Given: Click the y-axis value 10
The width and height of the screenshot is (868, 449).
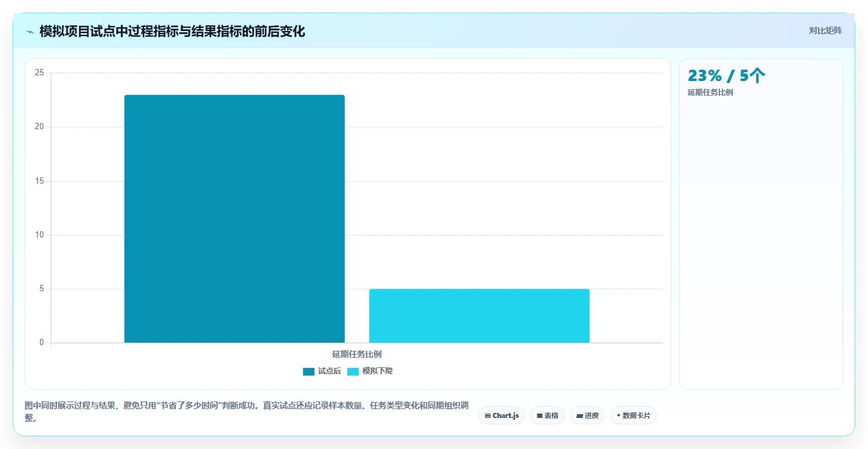Looking at the screenshot, I should click(x=39, y=235).
